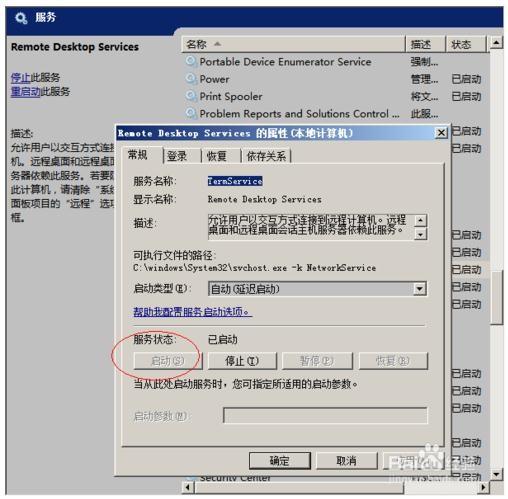Select the TermService service name text
The image size is (508, 499).
[x=235, y=181]
